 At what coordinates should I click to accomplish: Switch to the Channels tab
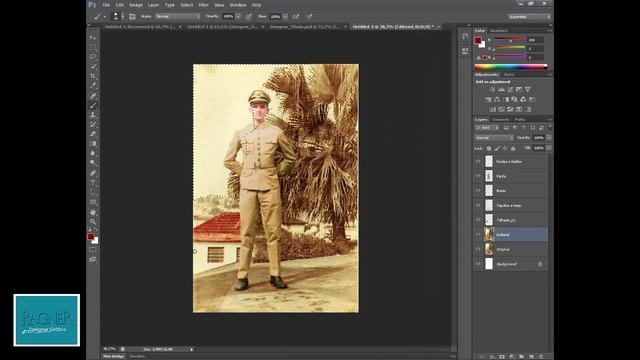coord(501,119)
